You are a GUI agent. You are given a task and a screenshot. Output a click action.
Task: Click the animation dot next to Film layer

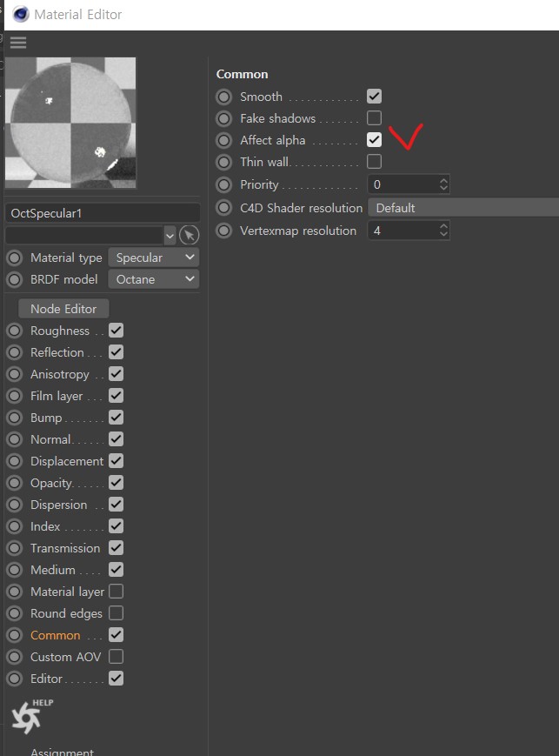click(x=15, y=396)
